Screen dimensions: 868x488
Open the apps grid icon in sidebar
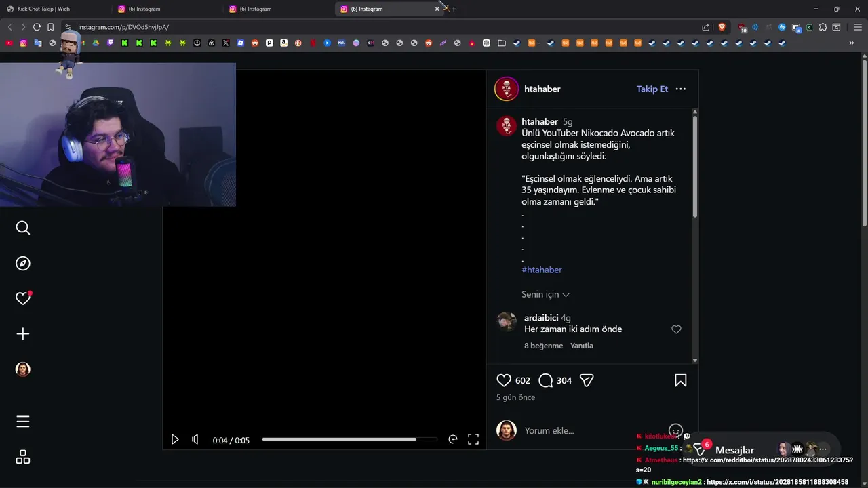click(x=23, y=457)
